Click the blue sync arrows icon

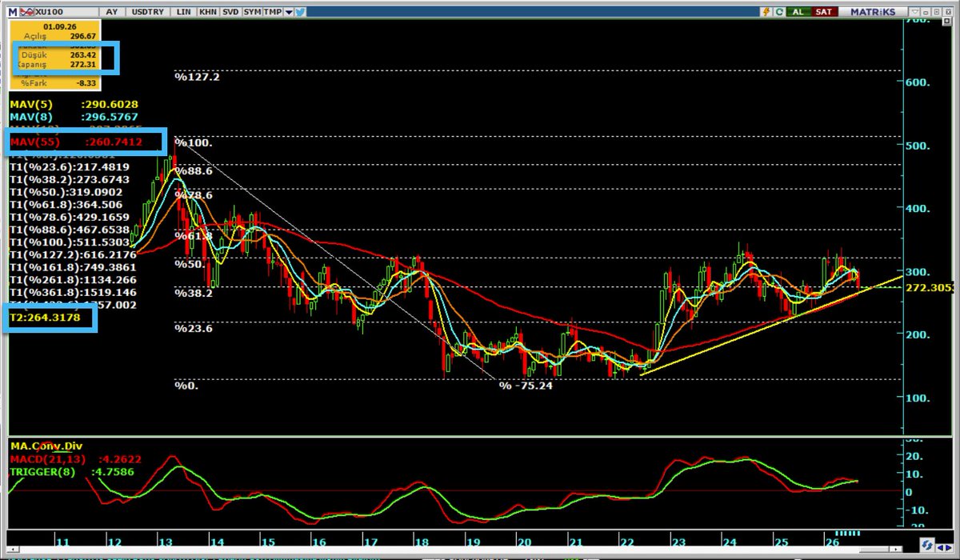pyautogui.click(x=927, y=546)
